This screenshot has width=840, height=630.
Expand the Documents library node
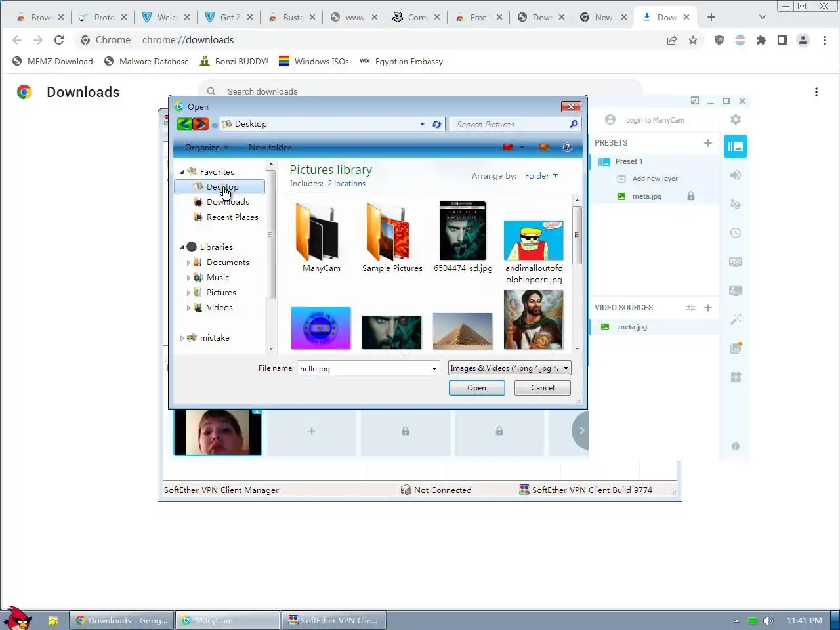pos(188,262)
